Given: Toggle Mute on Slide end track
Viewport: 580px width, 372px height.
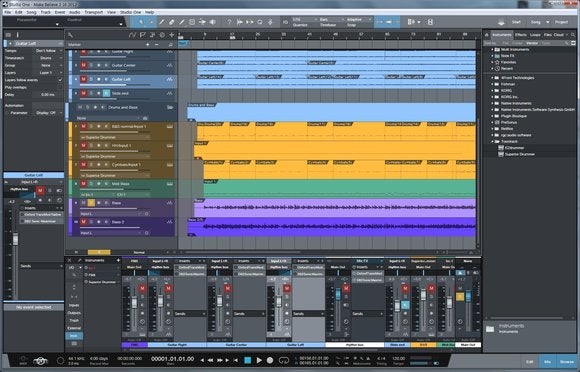Looking at the screenshot, I should pos(84,93).
